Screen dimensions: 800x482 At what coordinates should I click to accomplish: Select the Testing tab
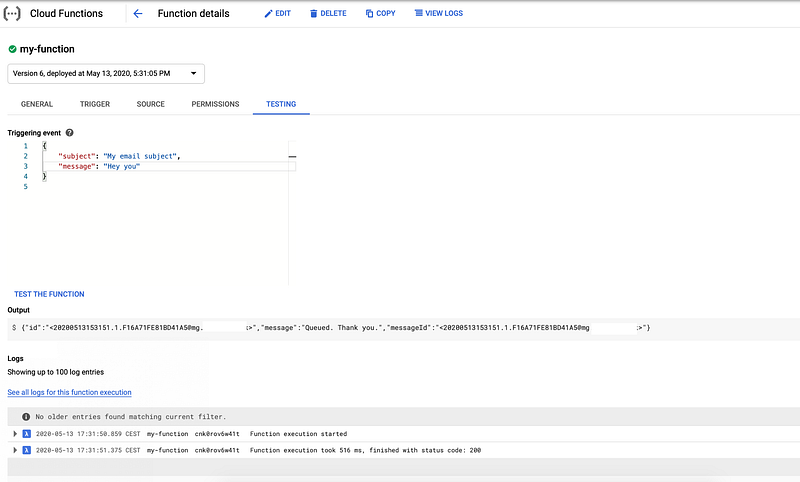coord(281,104)
